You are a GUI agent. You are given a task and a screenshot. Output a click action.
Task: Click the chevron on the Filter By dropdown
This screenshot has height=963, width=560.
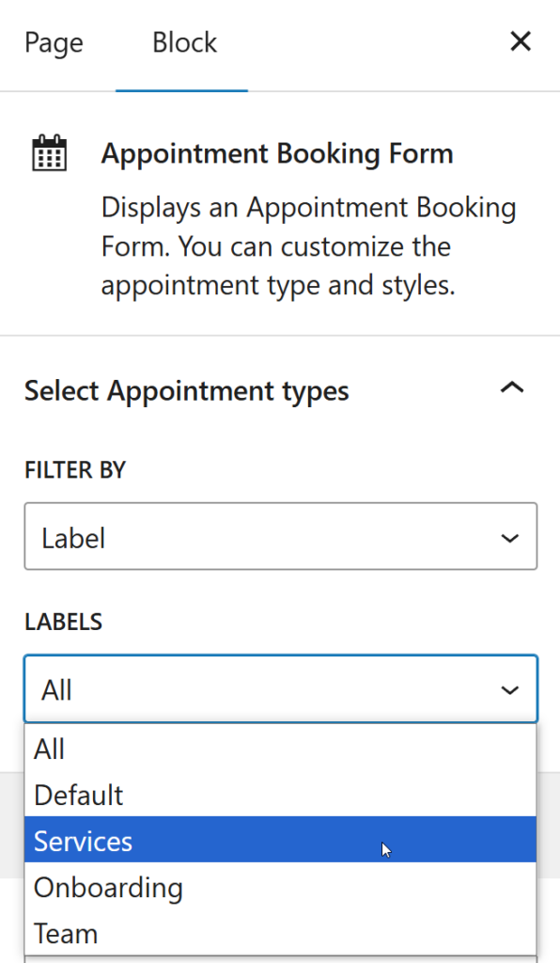[509, 537]
